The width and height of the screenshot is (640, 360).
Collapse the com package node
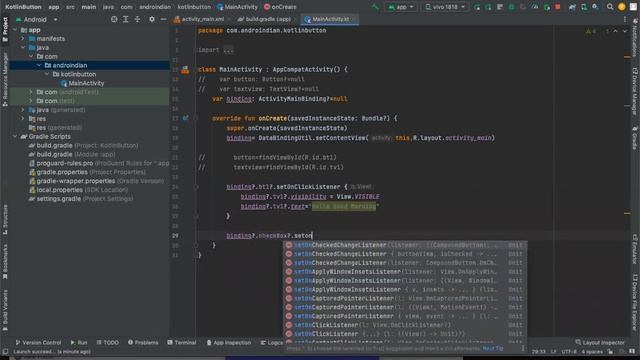[31, 56]
